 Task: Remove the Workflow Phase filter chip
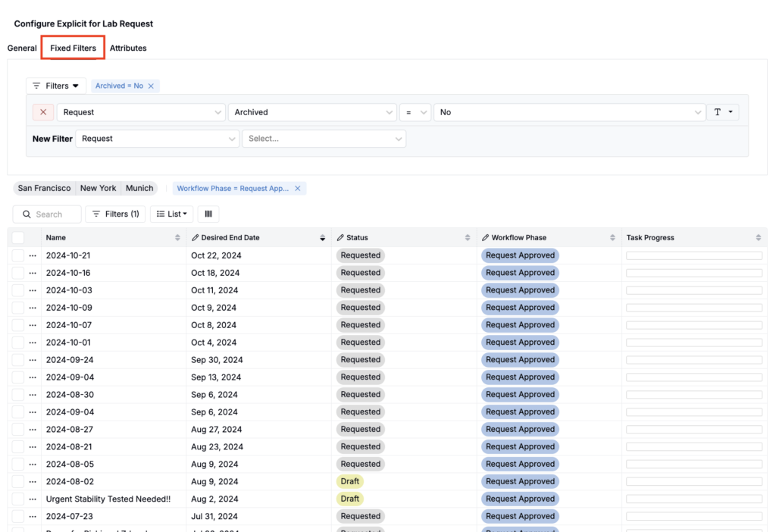coord(297,189)
